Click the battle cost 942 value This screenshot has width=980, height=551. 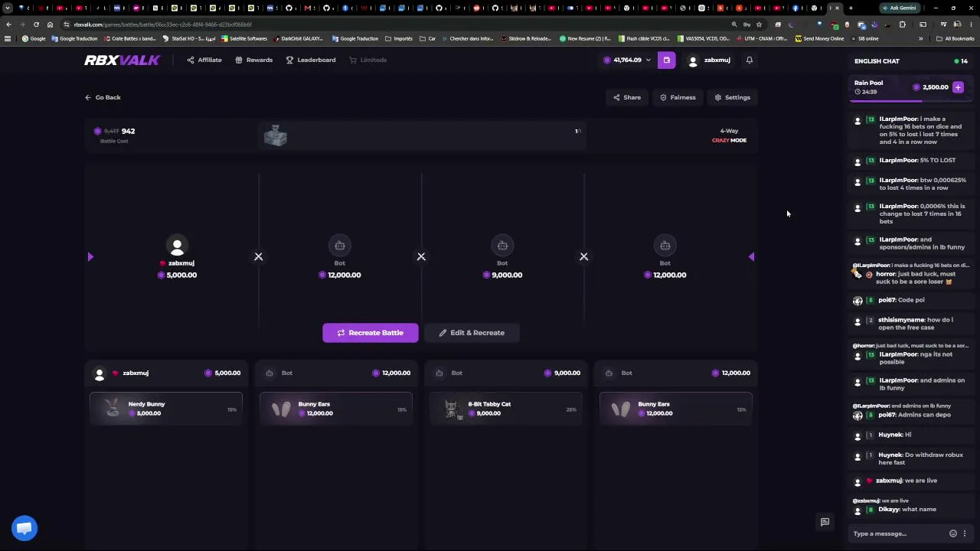(x=128, y=131)
